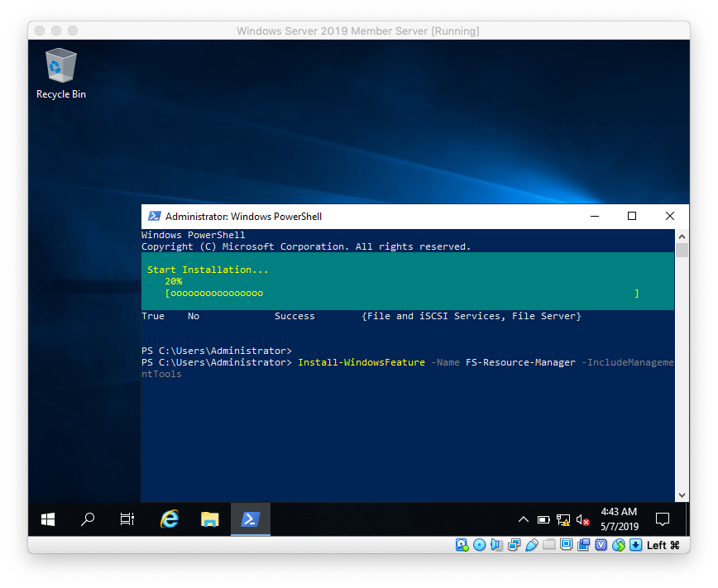This screenshot has height=588, width=718.
Task: Open VirtualBox mouse integration indicator
Action: pos(619,545)
